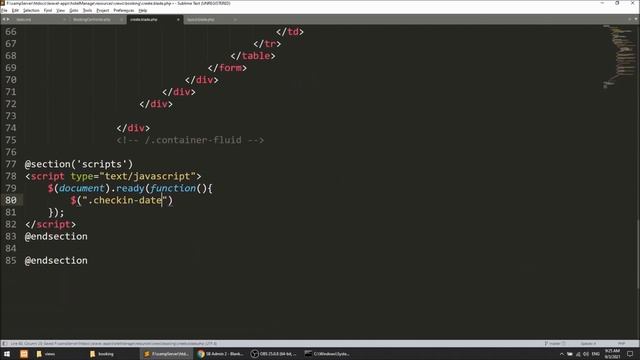The height and width of the screenshot is (360, 640).
Task: Open the Project menu
Action: pyautogui.click(x=102, y=10)
